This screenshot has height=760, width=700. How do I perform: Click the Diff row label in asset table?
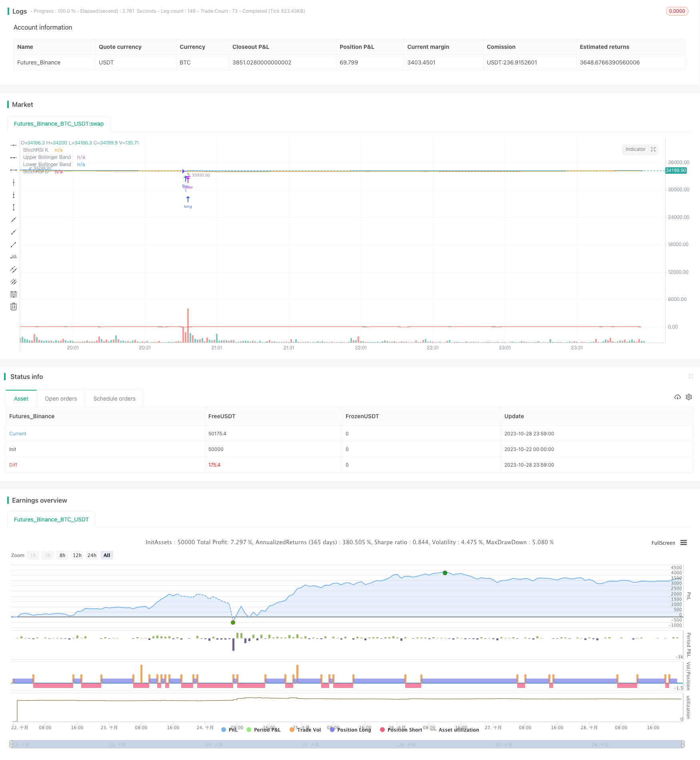click(x=13, y=465)
